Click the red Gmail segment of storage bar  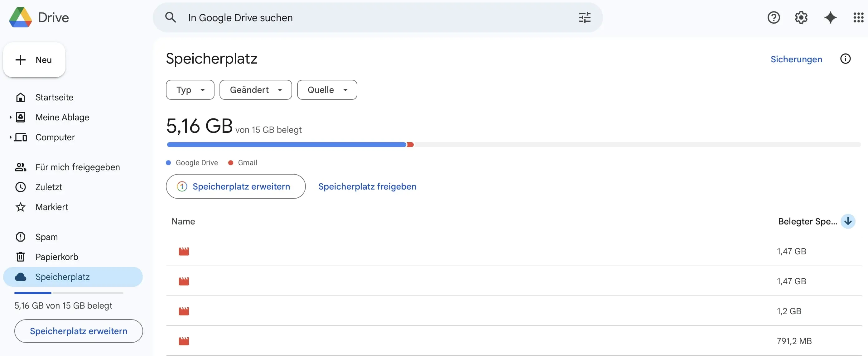[x=410, y=144]
